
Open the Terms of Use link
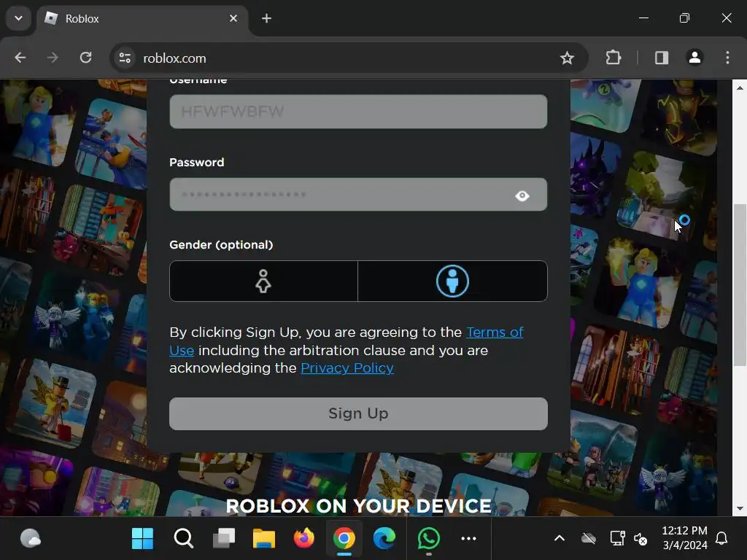click(x=495, y=332)
